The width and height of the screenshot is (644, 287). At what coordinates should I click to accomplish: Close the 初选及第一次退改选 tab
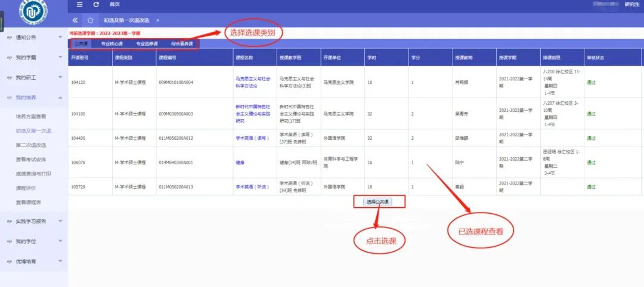click(157, 20)
